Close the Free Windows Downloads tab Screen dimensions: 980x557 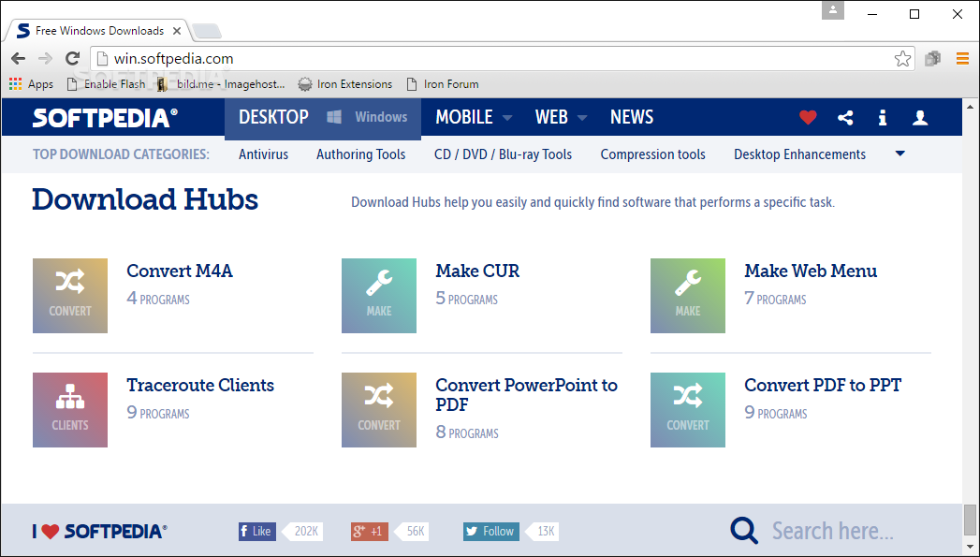pyautogui.click(x=177, y=31)
